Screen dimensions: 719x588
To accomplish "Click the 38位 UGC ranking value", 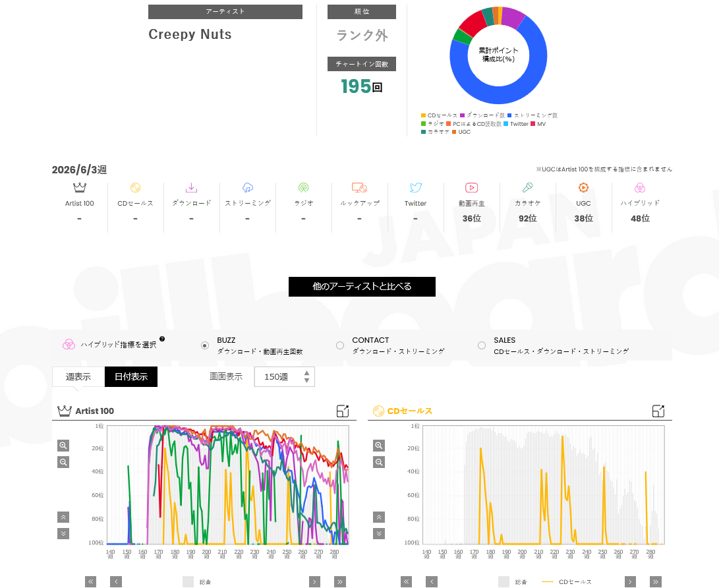I will point(583,218).
